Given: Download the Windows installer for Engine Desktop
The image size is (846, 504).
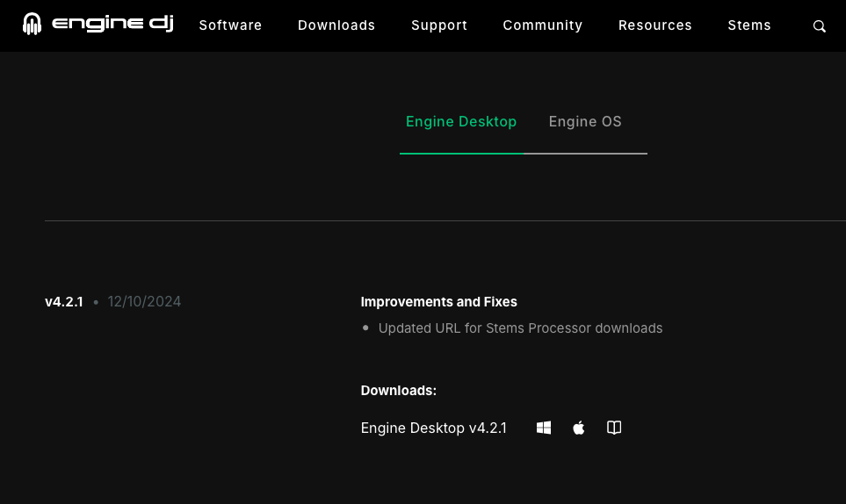Looking at the screenshot, I should pos(543,428).
